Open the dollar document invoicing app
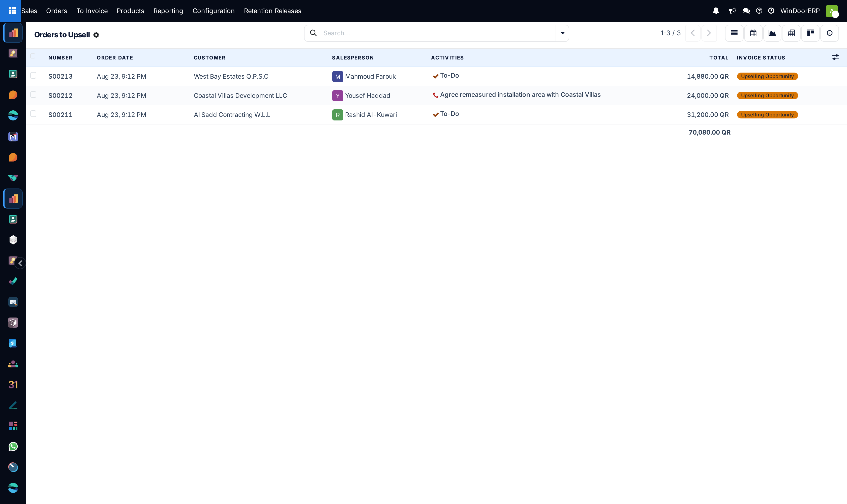 pos(13,343)
